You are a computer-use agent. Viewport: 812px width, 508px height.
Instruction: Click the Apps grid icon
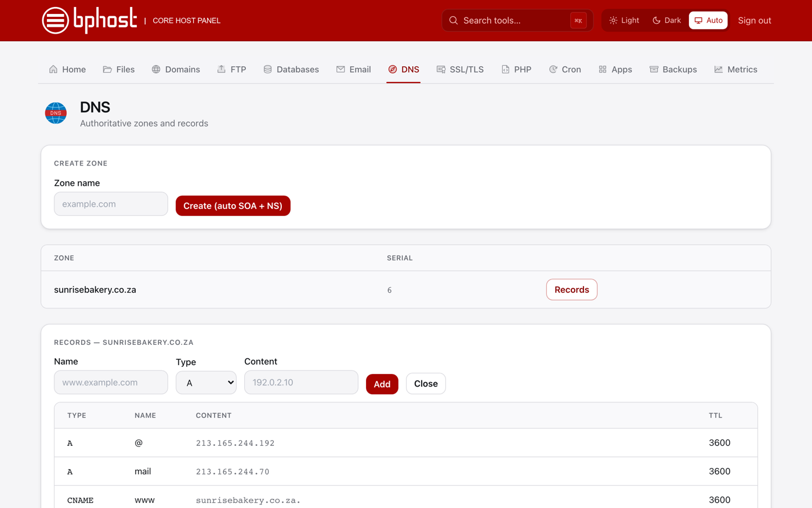[603, 69]
